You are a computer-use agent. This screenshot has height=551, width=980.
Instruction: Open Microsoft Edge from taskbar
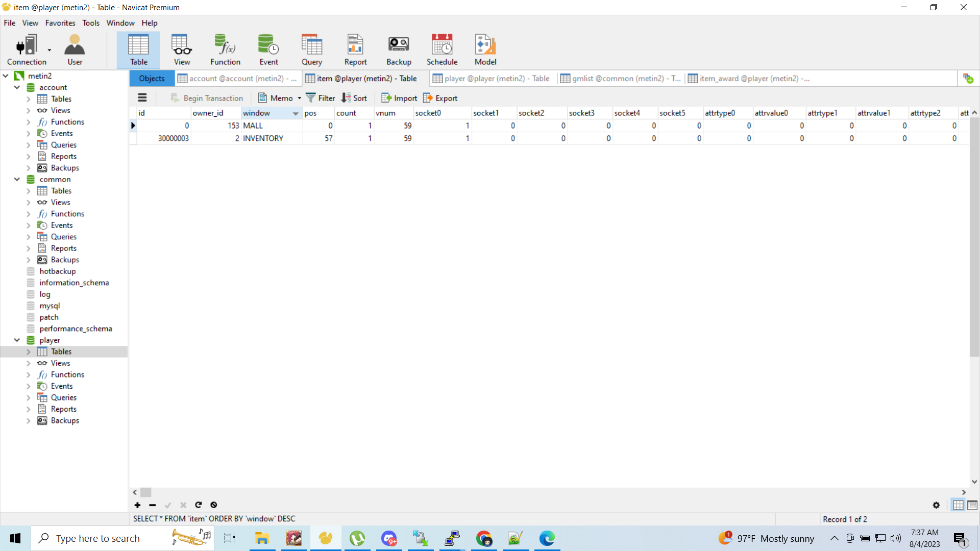coord(547,538)
